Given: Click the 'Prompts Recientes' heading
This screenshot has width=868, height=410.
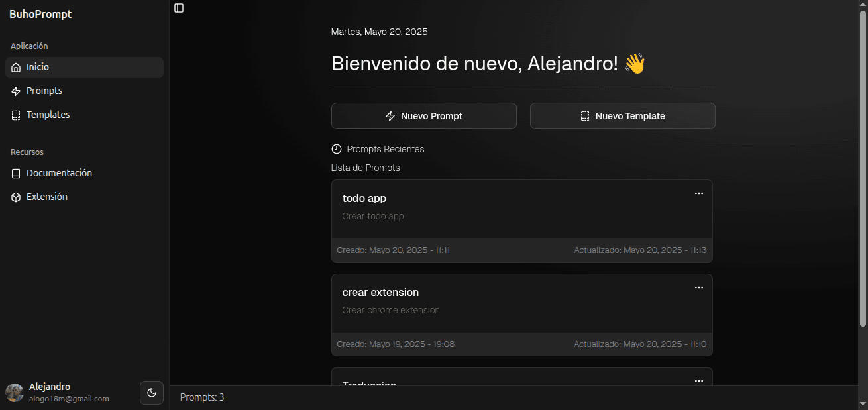Looking at the screenshot, I should coord(386,149).
